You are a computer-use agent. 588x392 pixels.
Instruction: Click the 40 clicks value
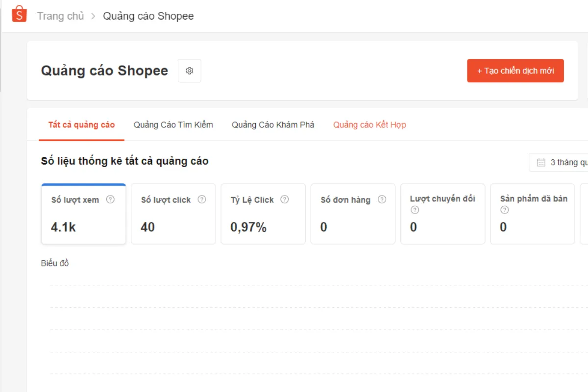click(x=147, y=227)
